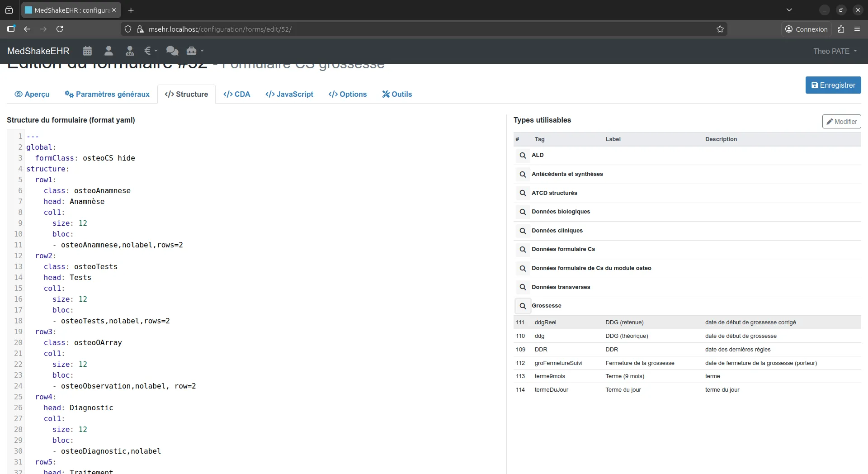Click the search icon next to ALD

click(523, 155)
